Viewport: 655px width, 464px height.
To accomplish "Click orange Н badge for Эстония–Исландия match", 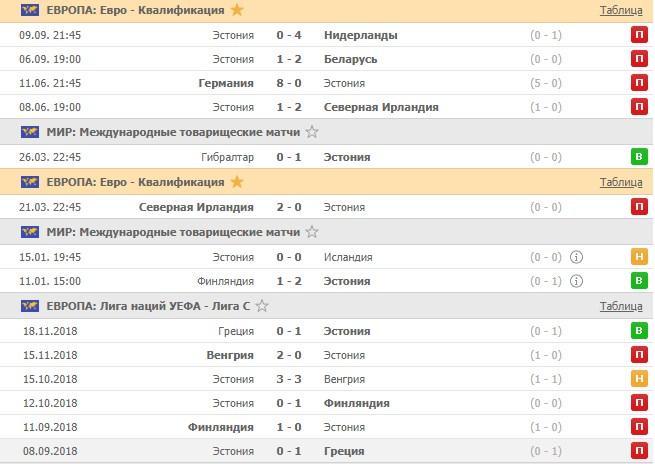I will [x=638, y=257].
